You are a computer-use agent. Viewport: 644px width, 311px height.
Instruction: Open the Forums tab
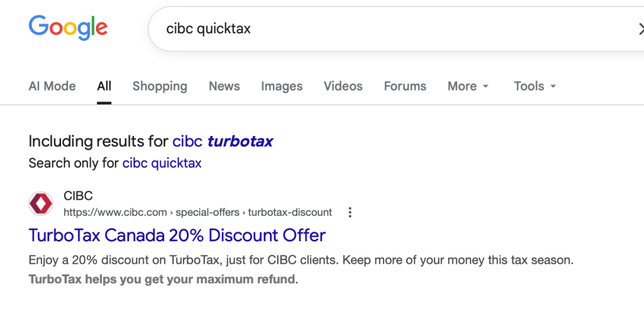[405, 86]
